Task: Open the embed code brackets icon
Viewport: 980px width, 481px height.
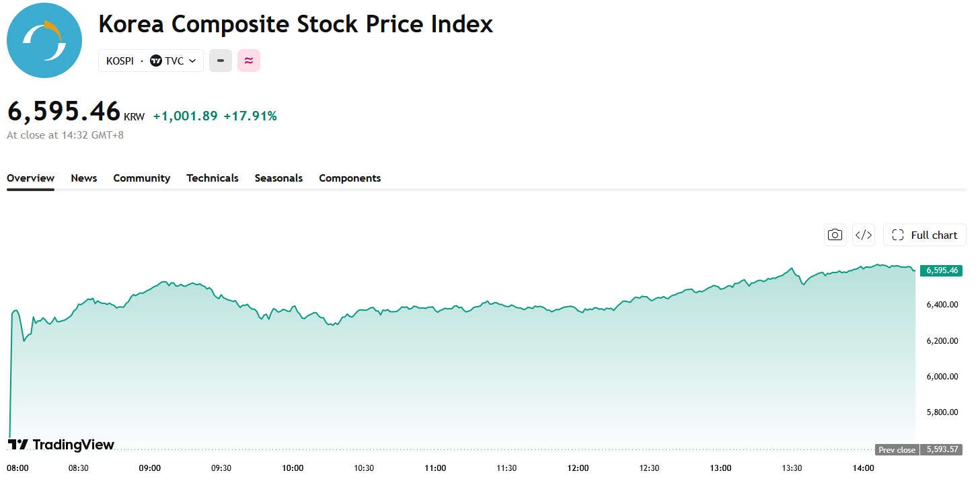Action: pyautogui.click(x=863, y=235)
